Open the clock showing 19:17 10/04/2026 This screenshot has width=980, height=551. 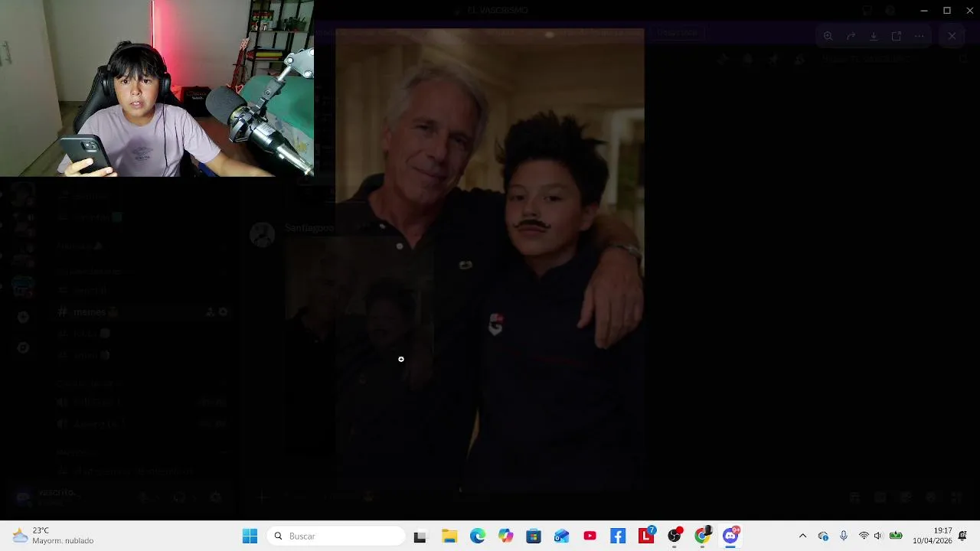pyautogui.click(x=933, y=536)
